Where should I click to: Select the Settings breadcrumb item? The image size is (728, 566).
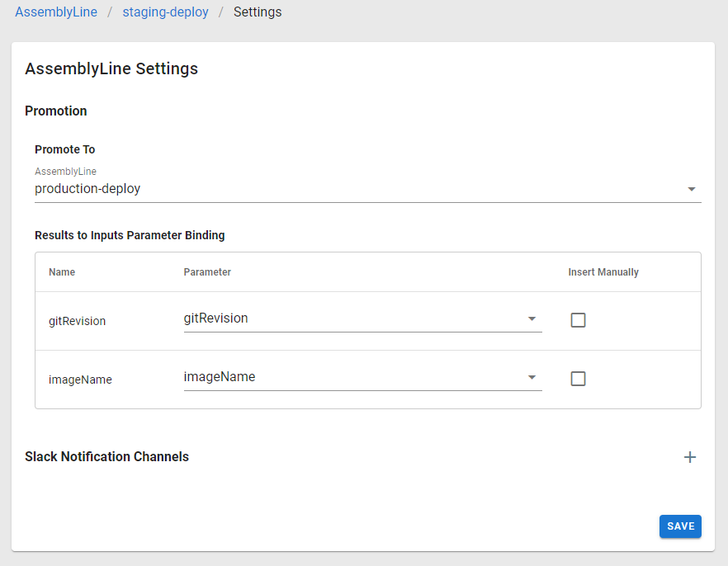tap(258, 12)
